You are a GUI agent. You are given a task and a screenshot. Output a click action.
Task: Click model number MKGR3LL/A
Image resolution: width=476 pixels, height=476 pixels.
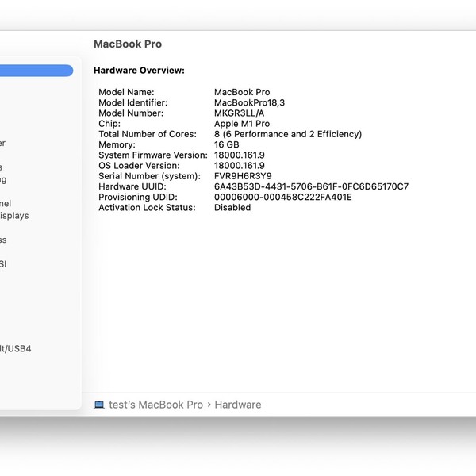239,113
